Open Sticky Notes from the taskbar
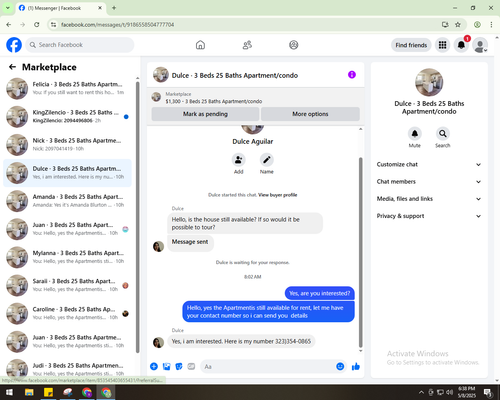Image resolution: width=500 pixels, height=400 pixels. point(48,392)
